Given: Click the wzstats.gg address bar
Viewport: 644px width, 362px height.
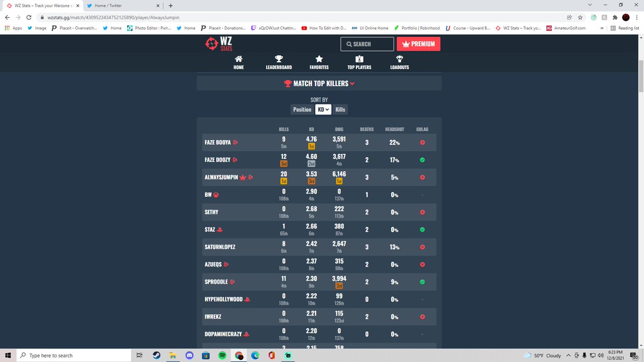Looking at the screenshot, I should (x=301, y=17).
